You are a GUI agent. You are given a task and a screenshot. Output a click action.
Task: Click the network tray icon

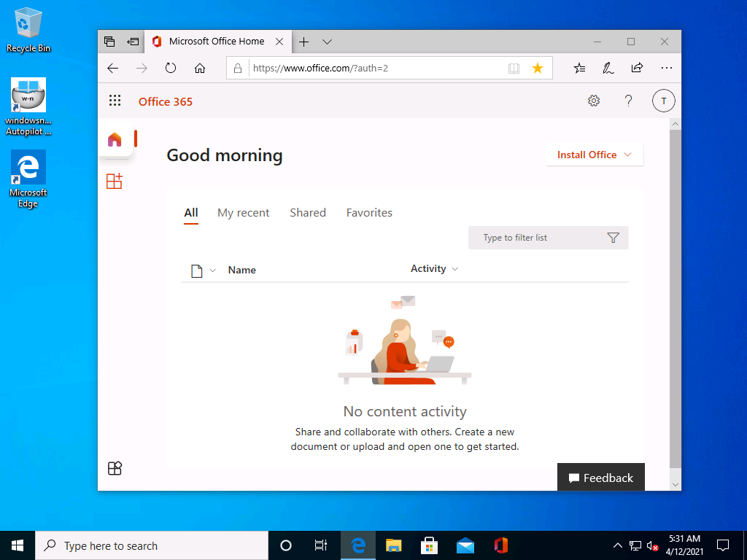[x=635, y=545]
